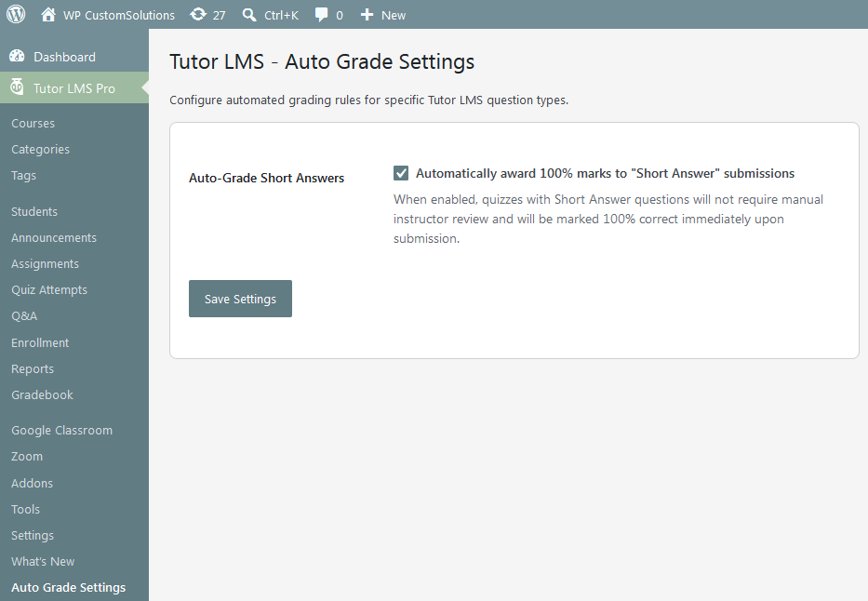Select Auto Grade Settings in sidebar
Screen dimensions: 868x601
point(69,588)
